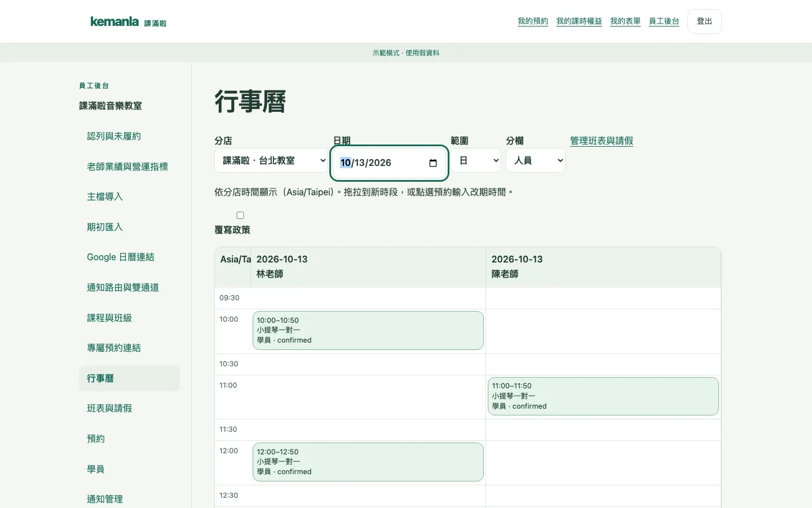This screenshot has height=508, width=812.
Task: Click the 林老師 column header
Action: 368,267
